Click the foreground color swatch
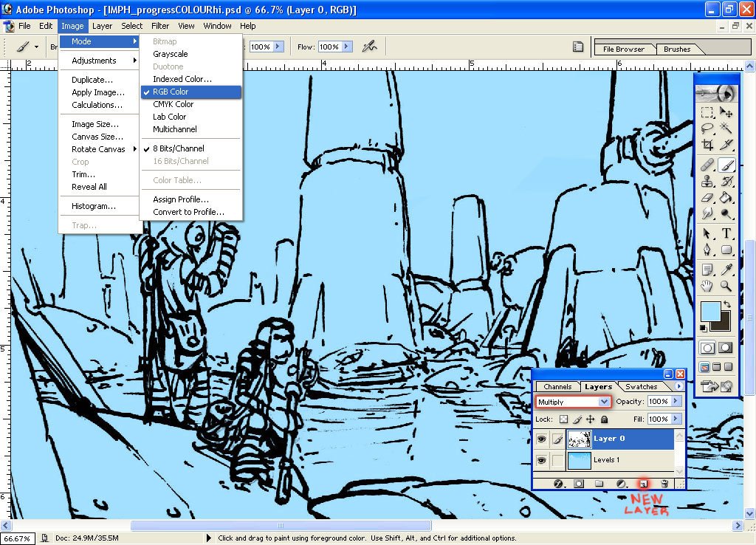Viewport: 756px width, 545px height. [710, 312]
